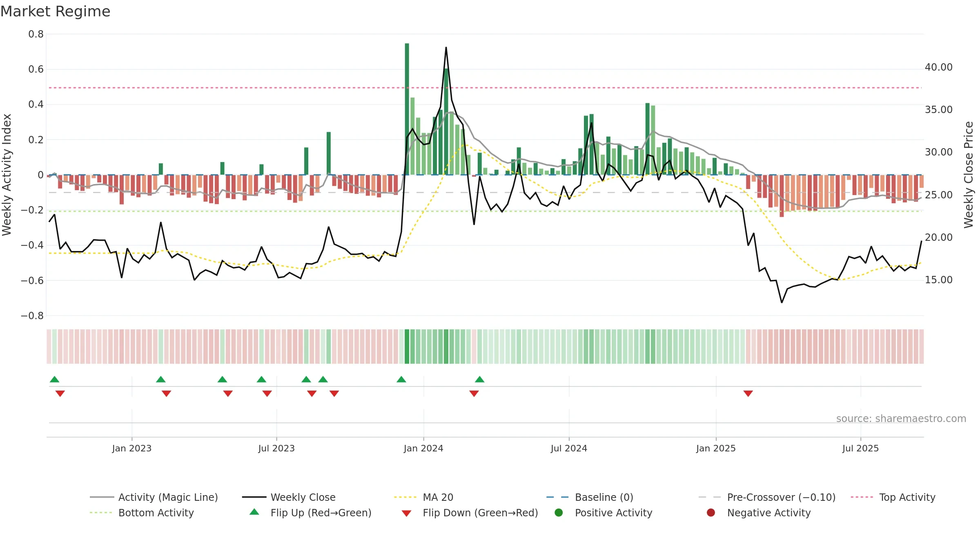The height and width of the screenshot is (551, 980).
Task: Select the Flip Down triangle in February 2025
Action: pyautogui.click(x=748, y=393)
